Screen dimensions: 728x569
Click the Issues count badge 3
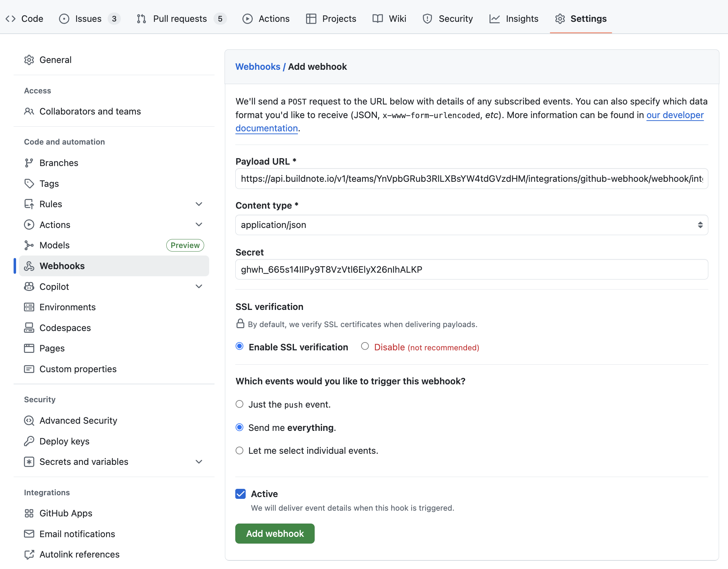pyautogui.click(x=114, y=19)
